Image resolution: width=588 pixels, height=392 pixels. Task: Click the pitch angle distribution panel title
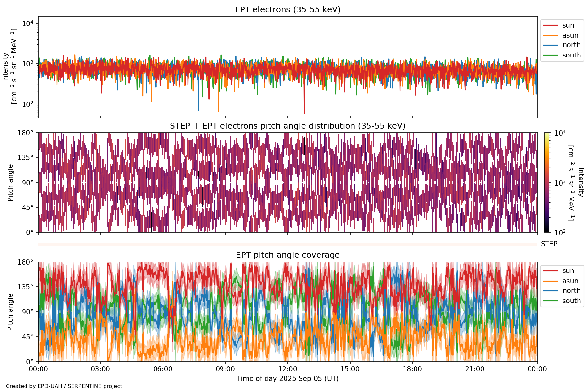click(287, 126)
